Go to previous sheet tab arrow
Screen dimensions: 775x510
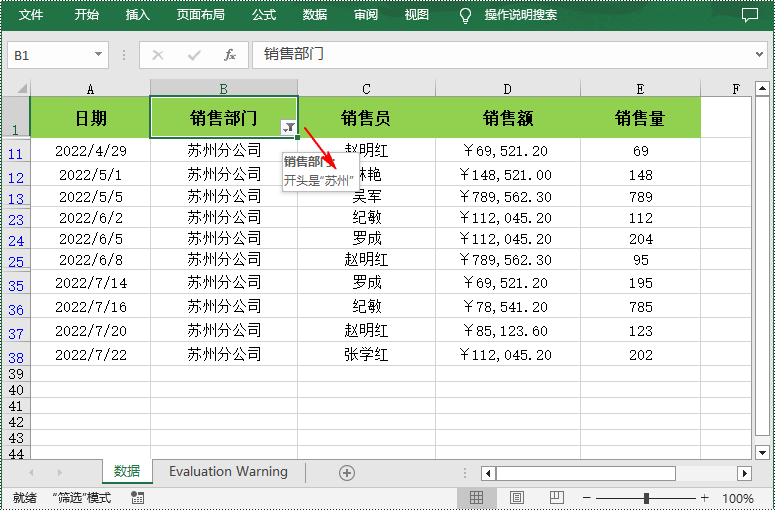[x=31, y=473]
